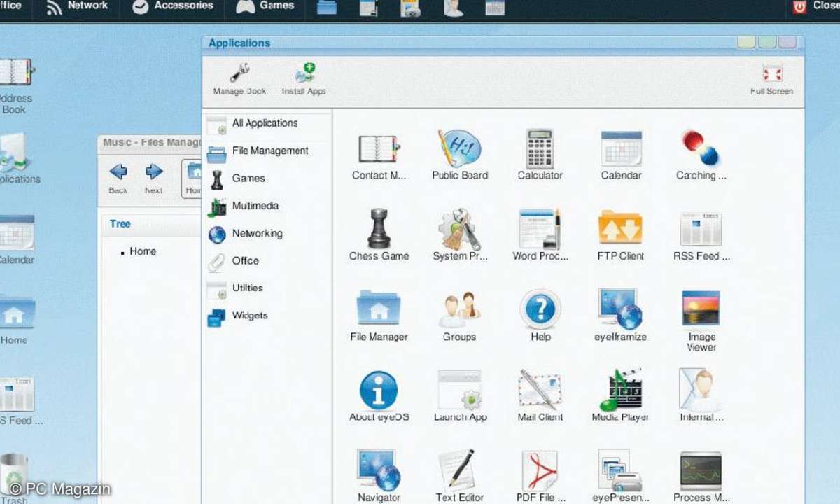Click the Install Apps toolbar button
This screenshot has height=504, width=840.
pyautogui.click(x=304, y=78)
